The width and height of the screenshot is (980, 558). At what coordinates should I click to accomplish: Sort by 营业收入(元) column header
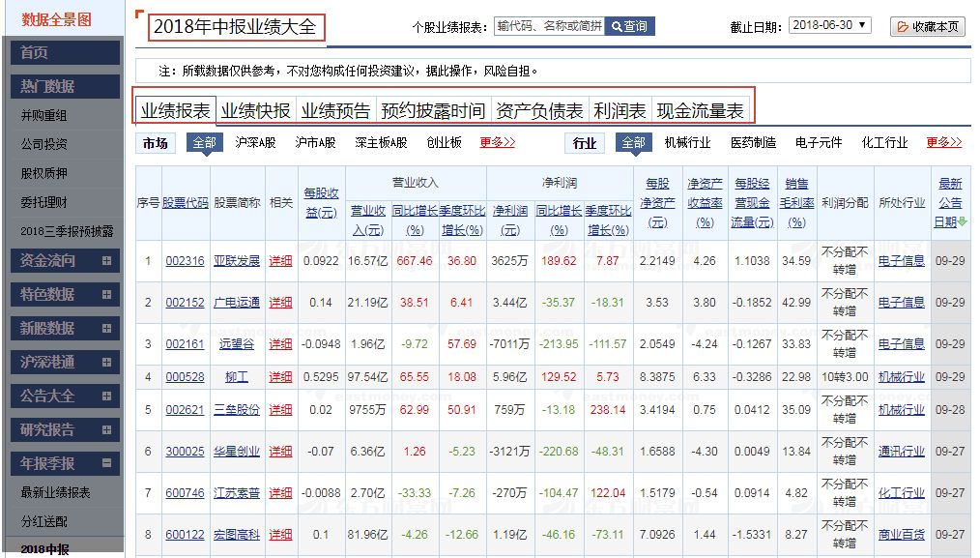(368, 220)
